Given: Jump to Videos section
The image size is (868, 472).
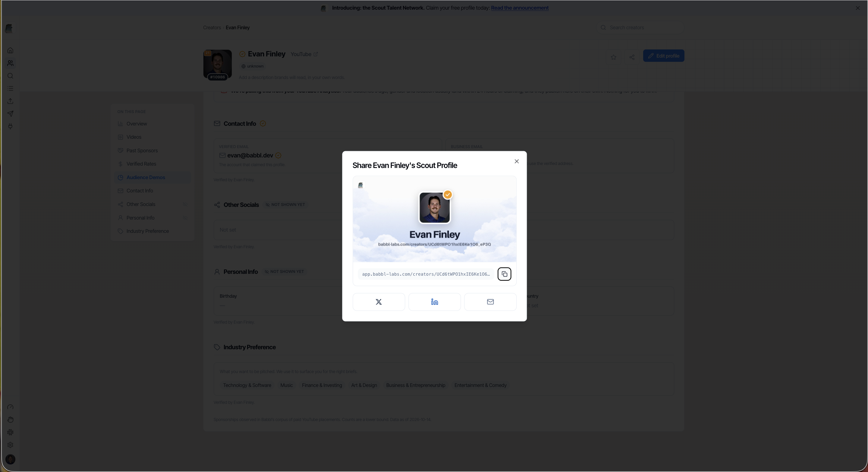Looking at the screenshot, I should [152, 137].
